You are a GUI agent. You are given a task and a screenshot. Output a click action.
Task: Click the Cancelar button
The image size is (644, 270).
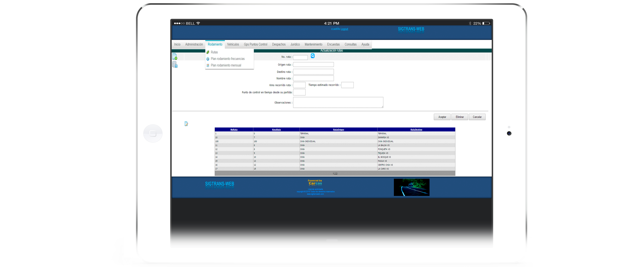(477, 117)
